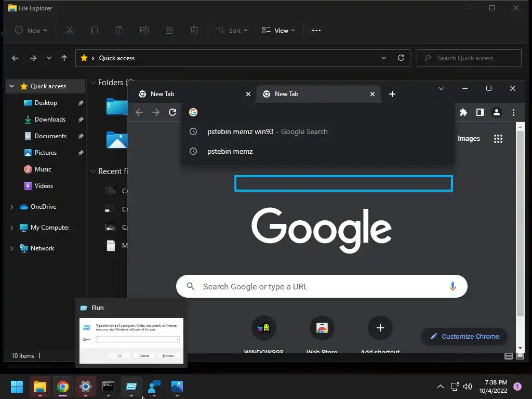Start voice search with the microphone icon
Image resolution: width=532 pixels, height=399 pixels.
[x=453, y=286]
